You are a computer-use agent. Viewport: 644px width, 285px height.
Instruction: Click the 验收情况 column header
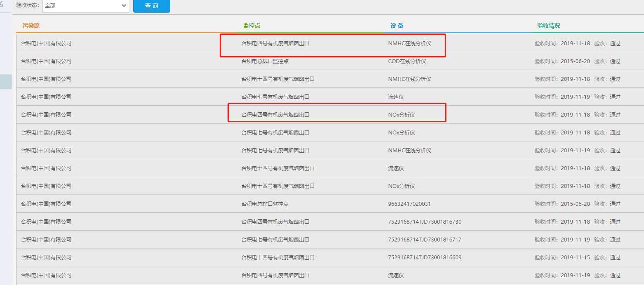549,26
